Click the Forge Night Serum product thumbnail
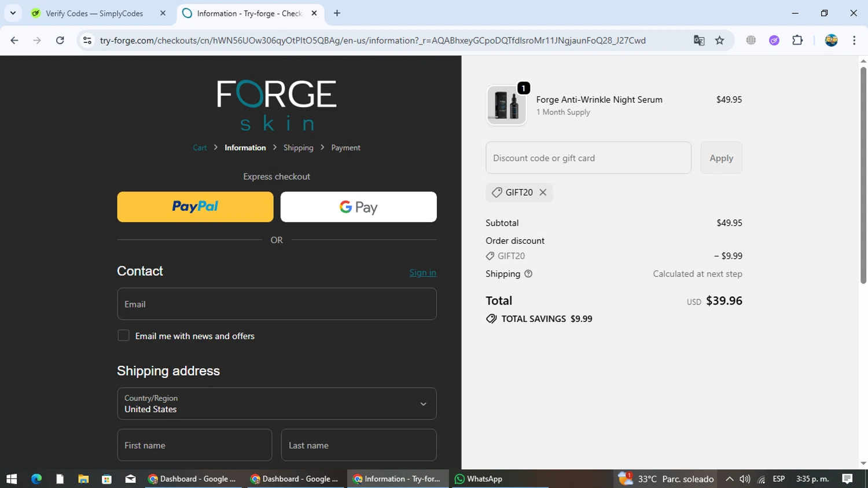 (506, 105)
